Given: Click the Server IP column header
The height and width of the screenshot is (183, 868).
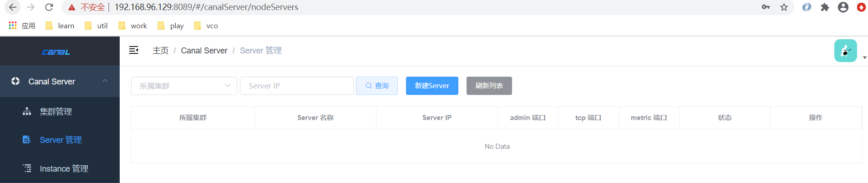Looking at the screenshot, I should coord(437,118).
